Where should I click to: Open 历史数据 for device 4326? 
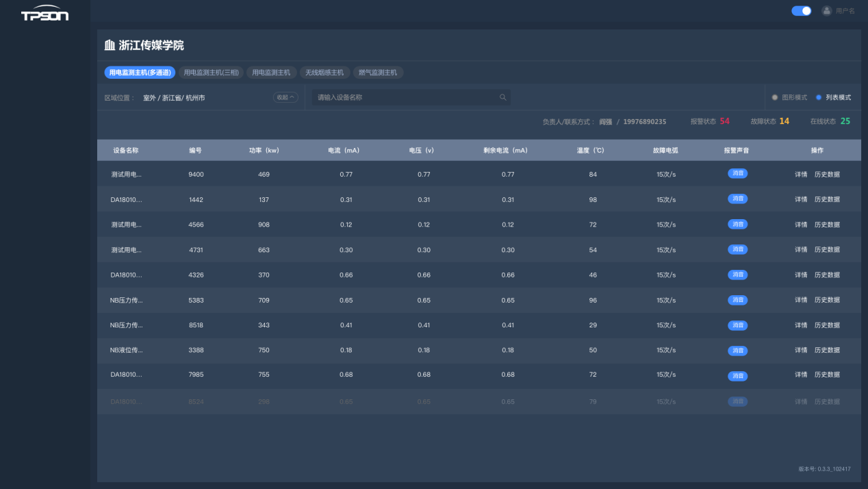click(x=827, y=275)
